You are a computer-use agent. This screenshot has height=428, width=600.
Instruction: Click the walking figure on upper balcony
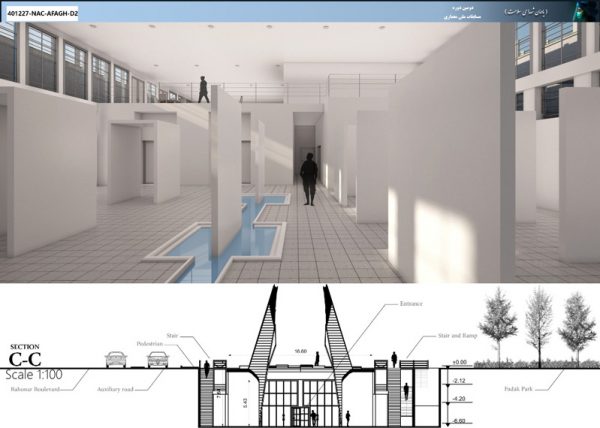pyautogui.click(x=204, y=89)
